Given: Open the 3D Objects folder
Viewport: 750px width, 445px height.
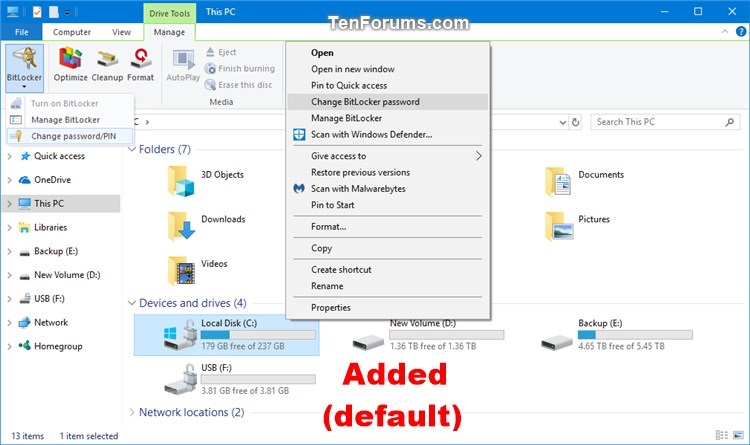Looking at the screenshot, I should (x=206, y=181).
